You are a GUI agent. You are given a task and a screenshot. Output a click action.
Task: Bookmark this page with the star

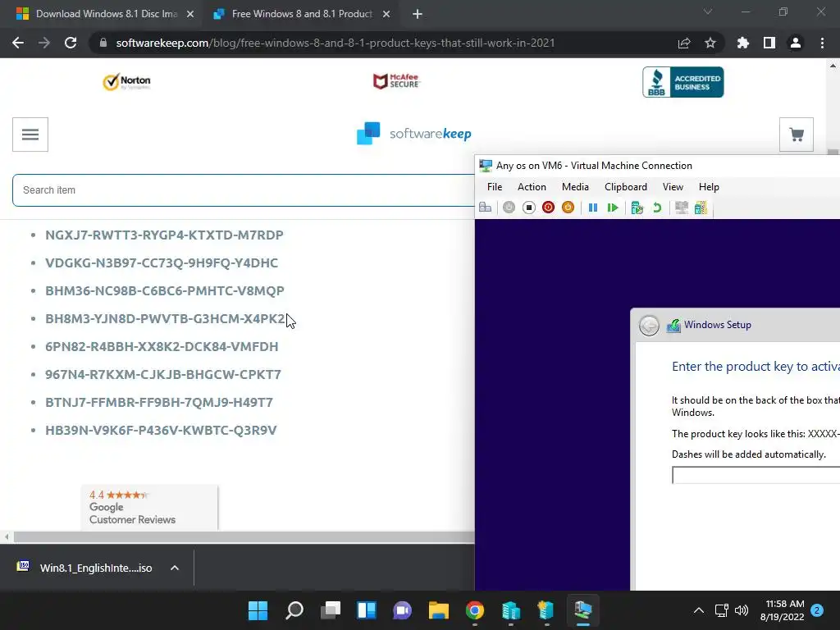710,43
